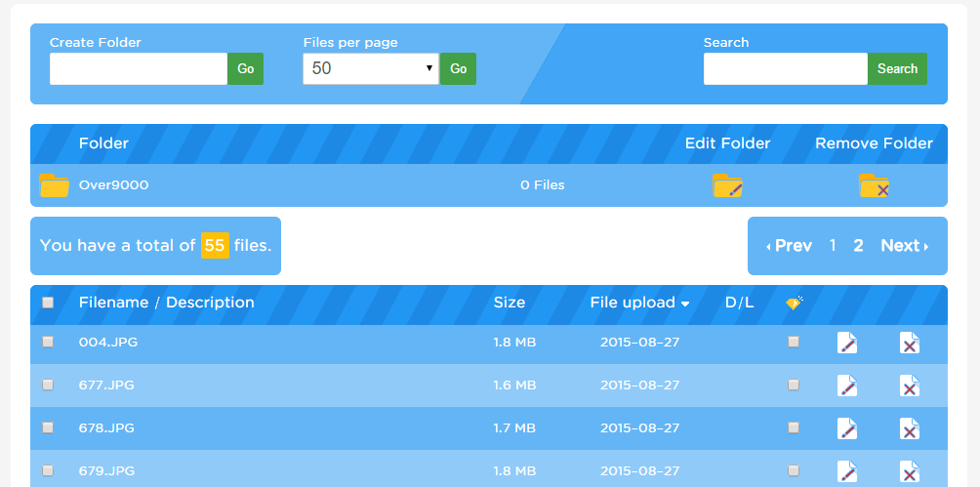Open the Over9000 folder name link
980x487 pixels.
click(114, 185)
